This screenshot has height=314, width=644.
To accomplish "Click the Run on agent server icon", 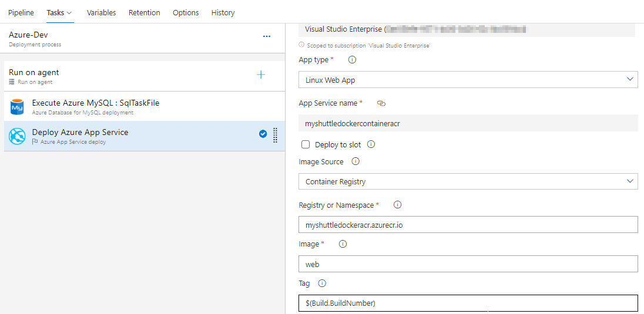I will tap(12, 82).
